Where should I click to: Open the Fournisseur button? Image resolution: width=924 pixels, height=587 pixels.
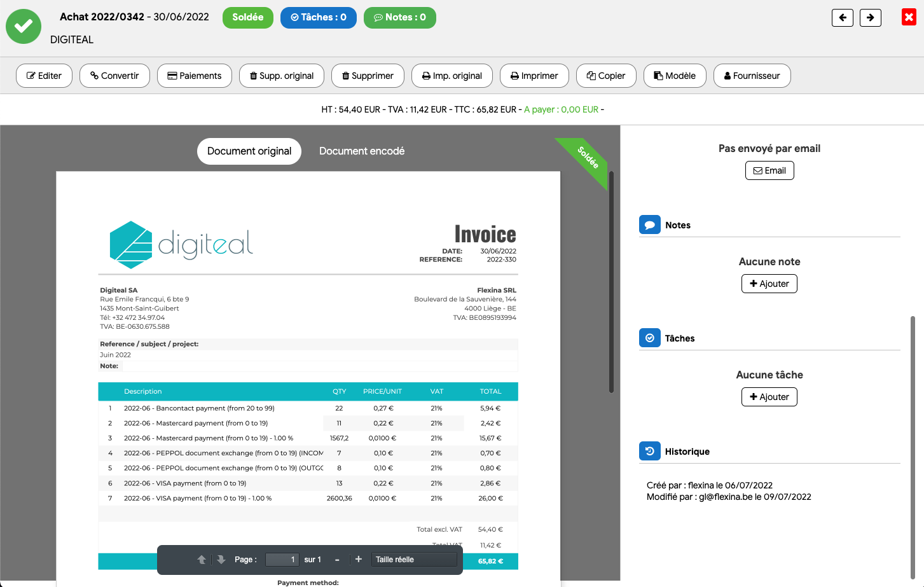[752, 76]
